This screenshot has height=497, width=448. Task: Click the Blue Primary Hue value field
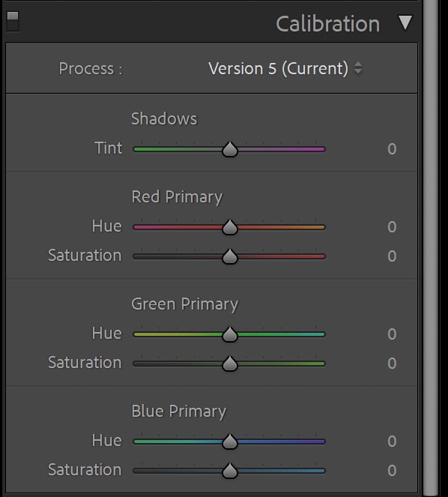pos(392,442)
